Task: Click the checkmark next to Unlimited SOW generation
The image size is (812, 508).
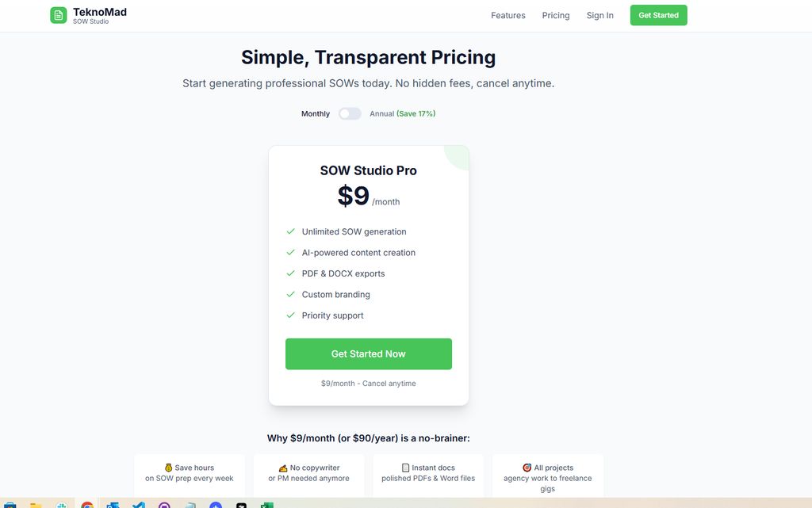Action: point(291,231)
